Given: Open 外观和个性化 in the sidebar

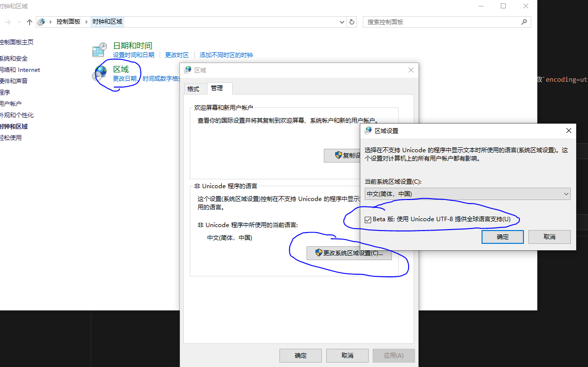Looking at the screenshot, I should click(x=16, y=115).
